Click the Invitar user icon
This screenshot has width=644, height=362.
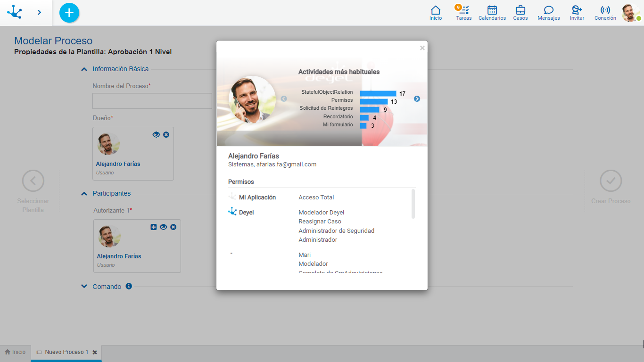pos(577,13)
